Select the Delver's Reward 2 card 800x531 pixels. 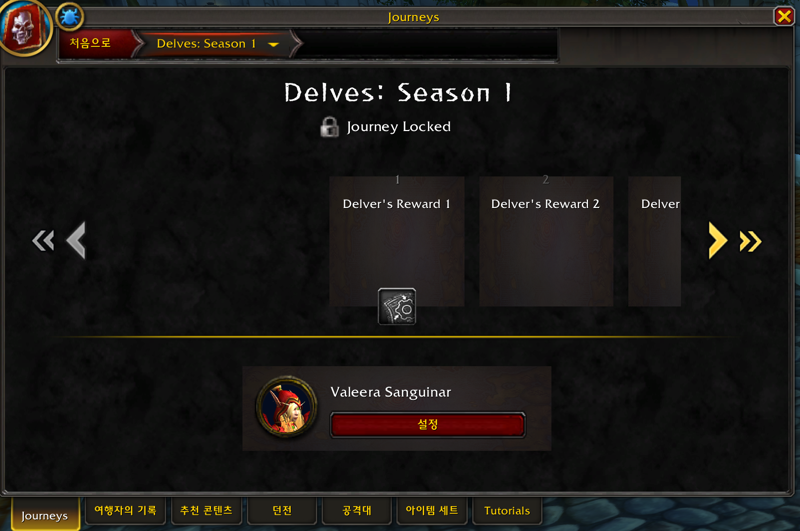pos(546,241)
